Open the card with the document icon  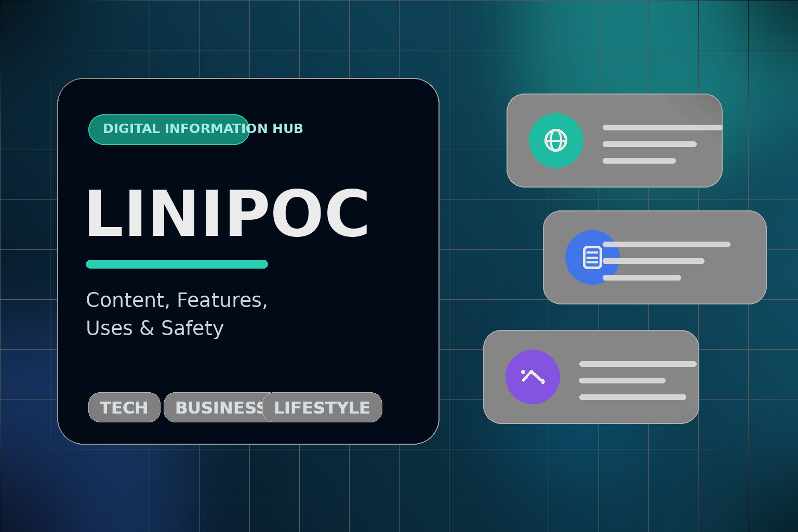[655, 257]
